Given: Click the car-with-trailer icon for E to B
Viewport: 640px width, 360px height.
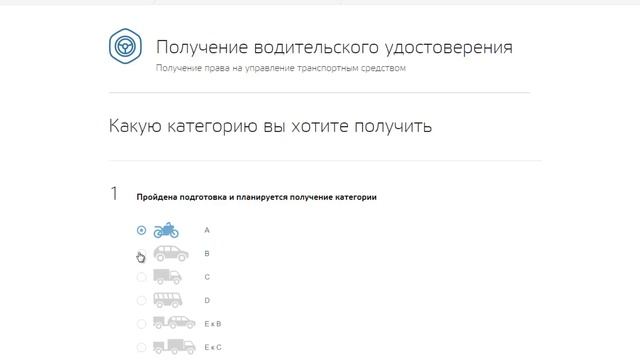Looking at the screenshot, I should point(174,323).
